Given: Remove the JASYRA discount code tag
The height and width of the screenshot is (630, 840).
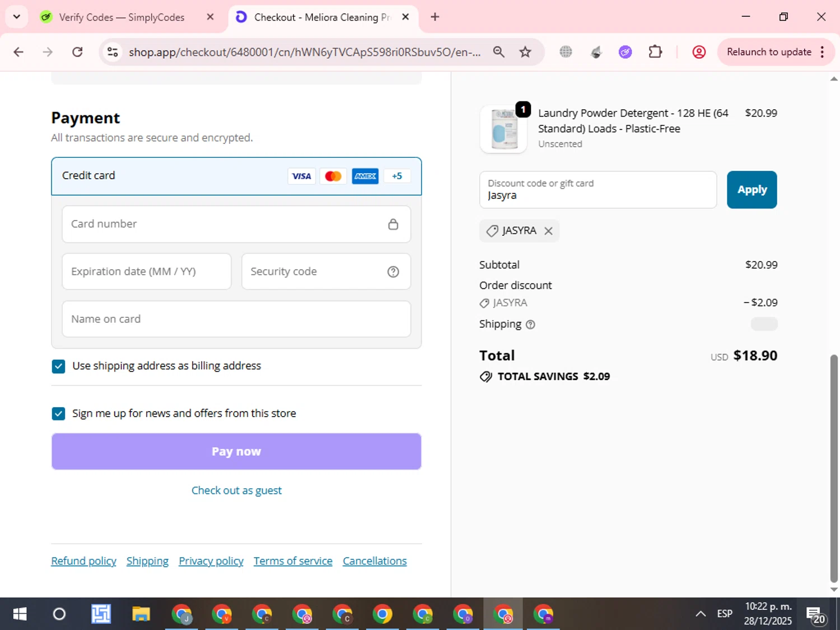Looking at the screenshot, I should pyautogui.click(x=548, y=231).
